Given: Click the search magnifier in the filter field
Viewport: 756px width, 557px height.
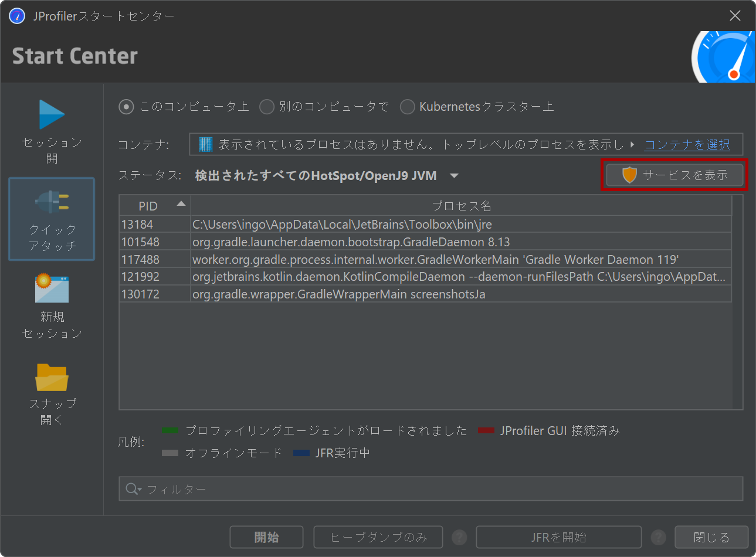Looking at the screenshot, I should pos(133,489).
